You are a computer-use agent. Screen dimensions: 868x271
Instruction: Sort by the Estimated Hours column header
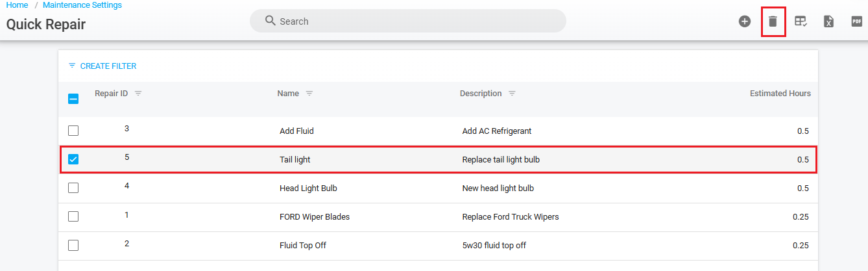click(780, 94)
